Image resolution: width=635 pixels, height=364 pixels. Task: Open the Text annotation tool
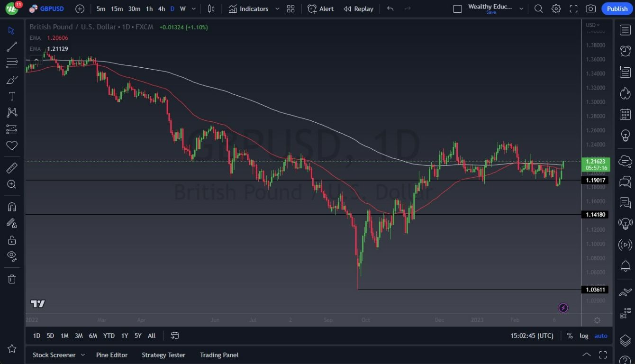pos(12,96)
